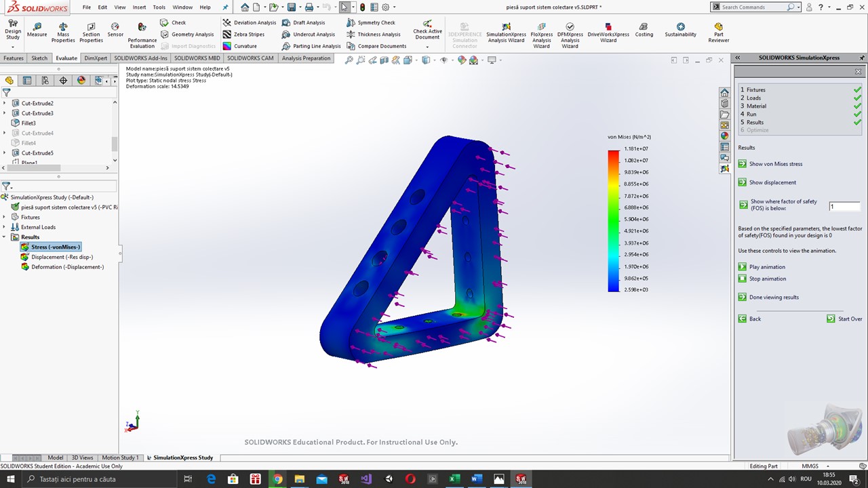Switch to SOLIDWORKS CAM tab

coord(250,58)
